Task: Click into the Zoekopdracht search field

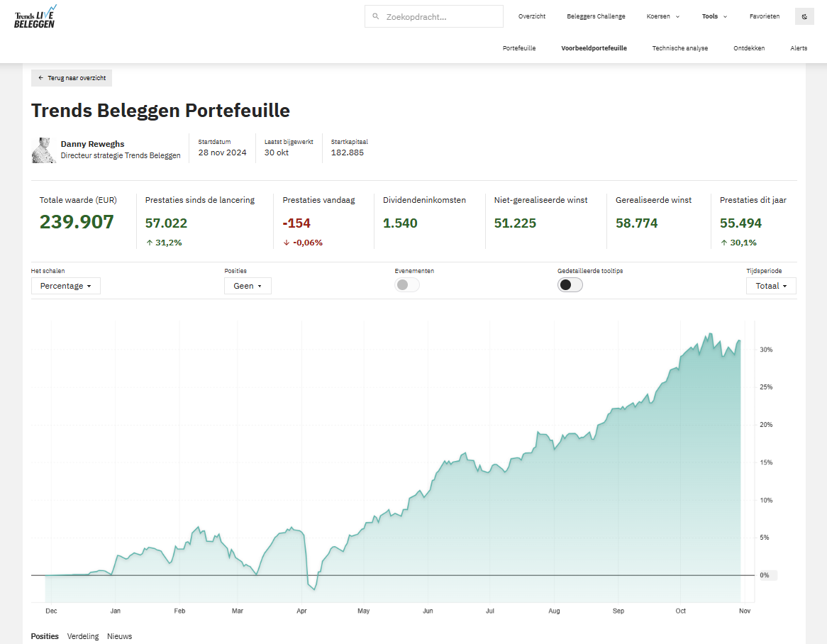Action: (x=440, y=16)
